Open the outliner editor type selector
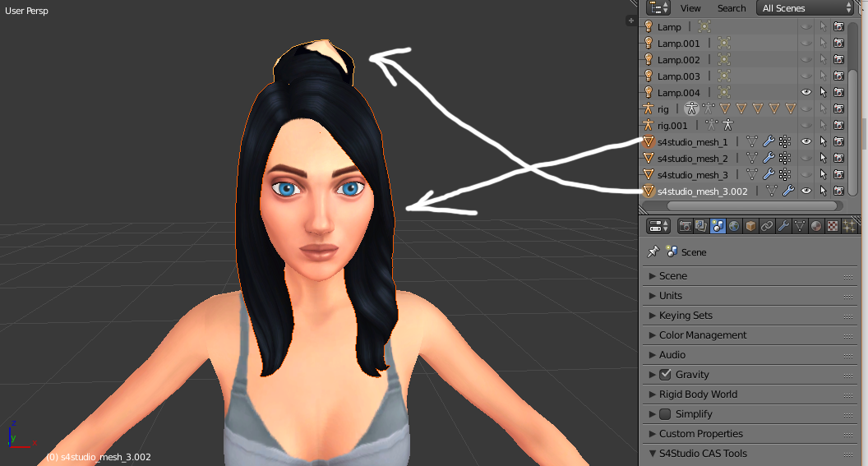868x466 pixels. point(658,7)
